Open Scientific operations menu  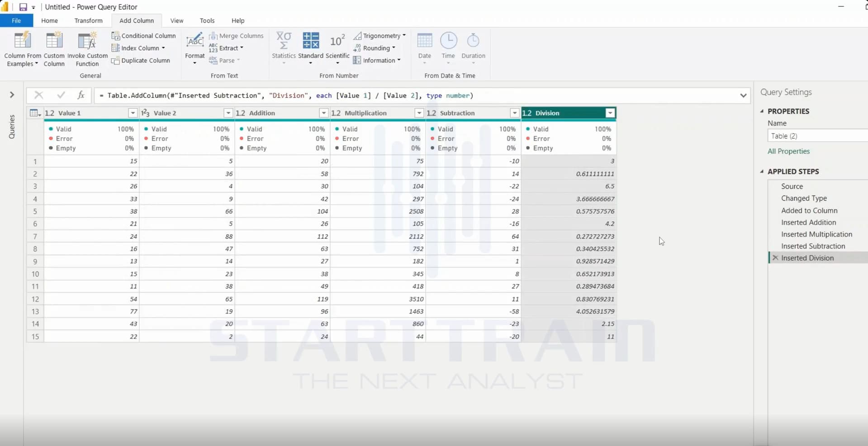point(337,48)
